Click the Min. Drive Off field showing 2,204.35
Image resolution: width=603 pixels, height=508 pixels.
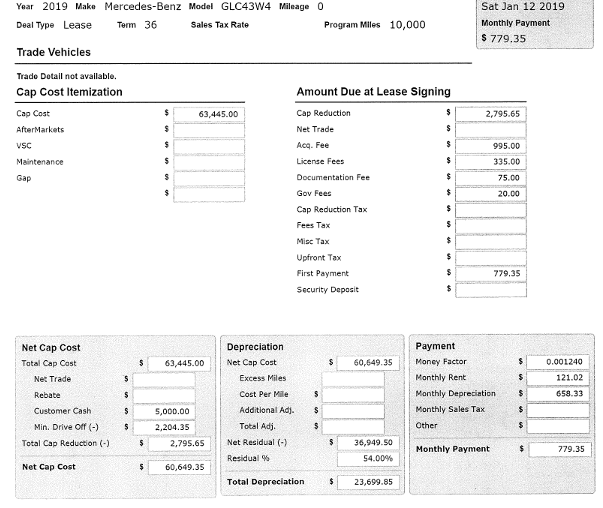click(x=164, y=427)
